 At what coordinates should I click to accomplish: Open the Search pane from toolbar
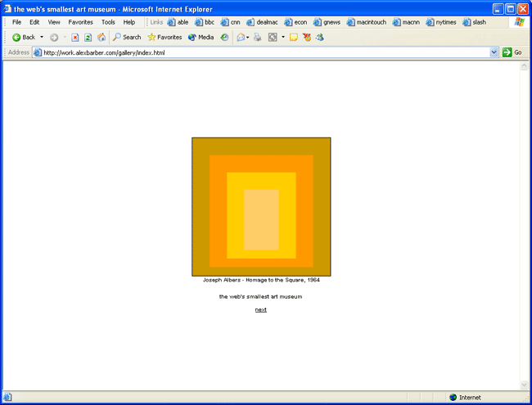tap(127, 38)
